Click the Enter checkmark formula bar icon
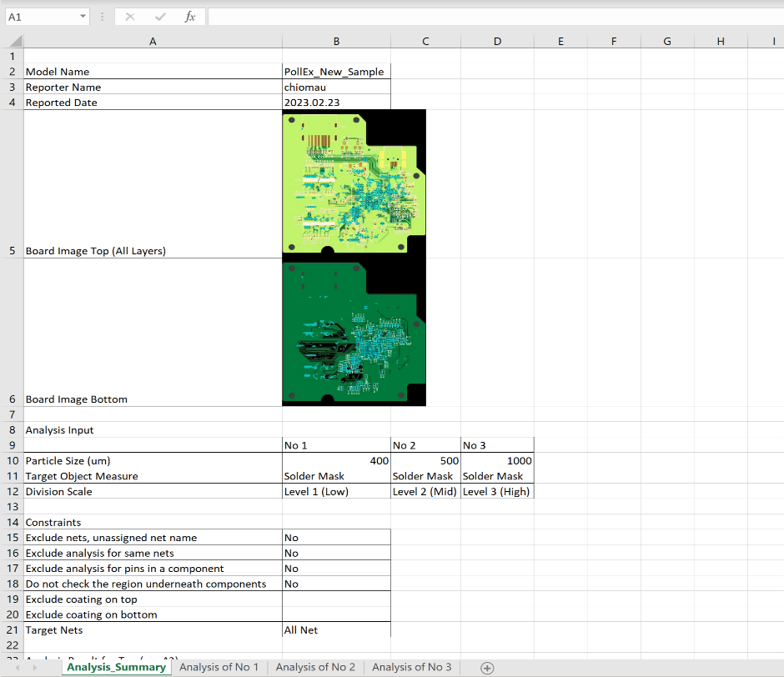 pos(159,17)
